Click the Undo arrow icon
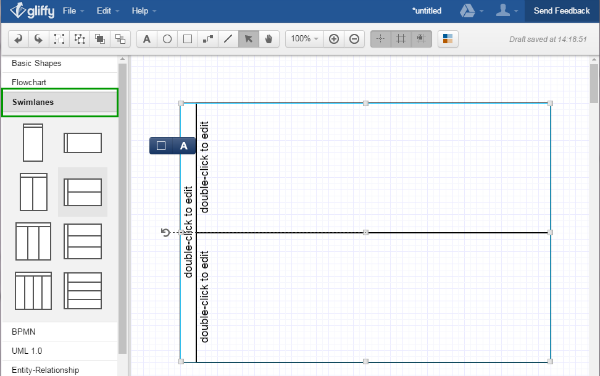Viewport: 600px width, 376px height. [18, 39]
